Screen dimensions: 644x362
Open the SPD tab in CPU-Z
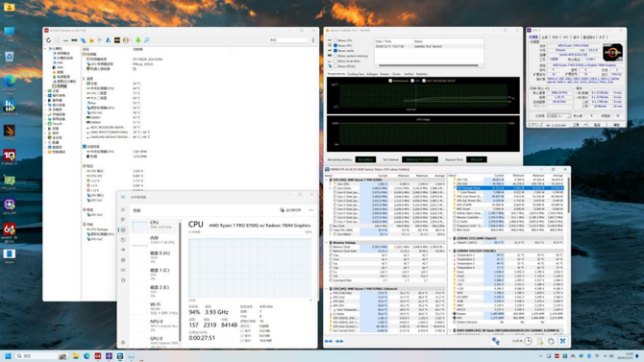coord(565,37)
